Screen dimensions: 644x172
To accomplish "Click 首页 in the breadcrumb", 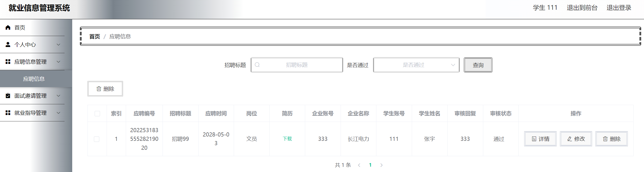I will coord(94,37).
